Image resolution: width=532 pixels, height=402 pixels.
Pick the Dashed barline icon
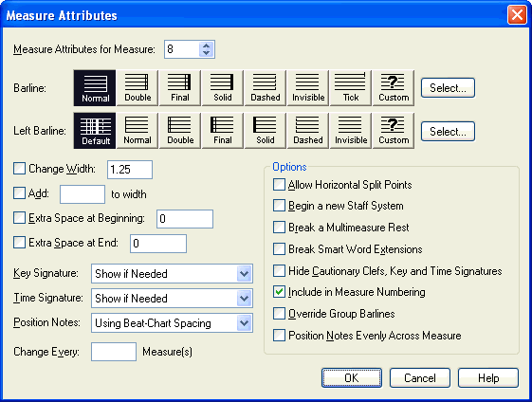(266, 88)
